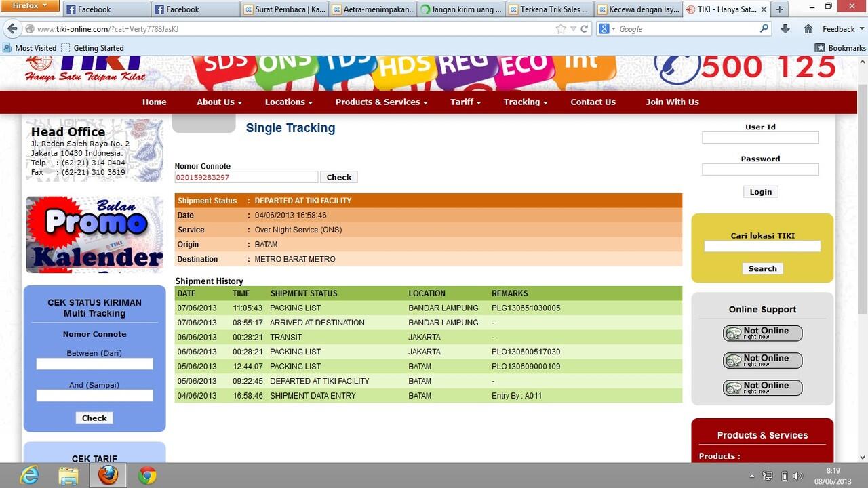
Task: Click second Not Online support badge
Action: (x=763, y=361)
